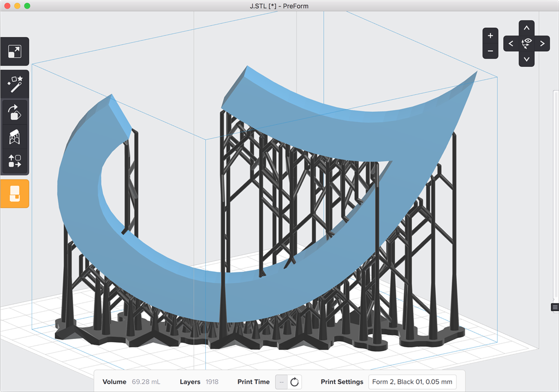The height and width of the screenshot is (392, 559).
Task: Rotate the view left with the left arrow
Action: click(511, 44)
